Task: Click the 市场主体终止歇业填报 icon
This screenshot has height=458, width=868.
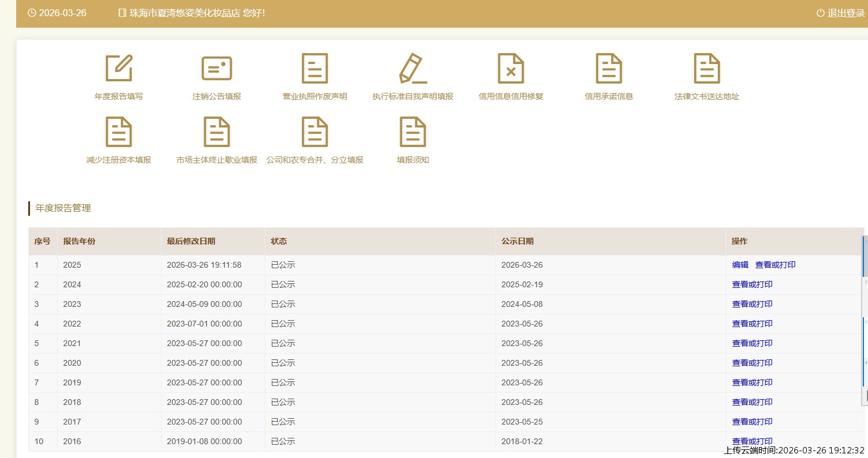Action: 217,132
